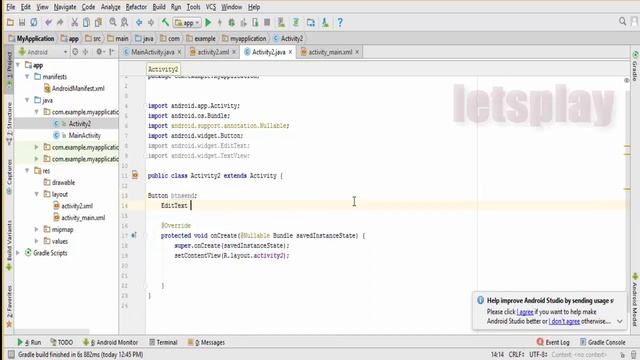Redo using the toolbar arrow icon
Screen dimensions: 640x360
60,22
